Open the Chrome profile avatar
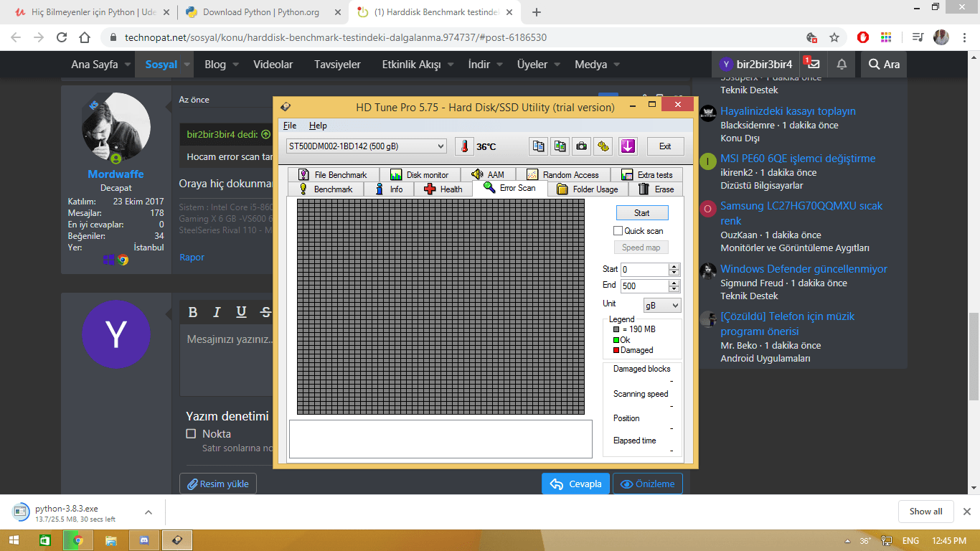This screenshot has height=551, width=980. click(x=941, y=37)
